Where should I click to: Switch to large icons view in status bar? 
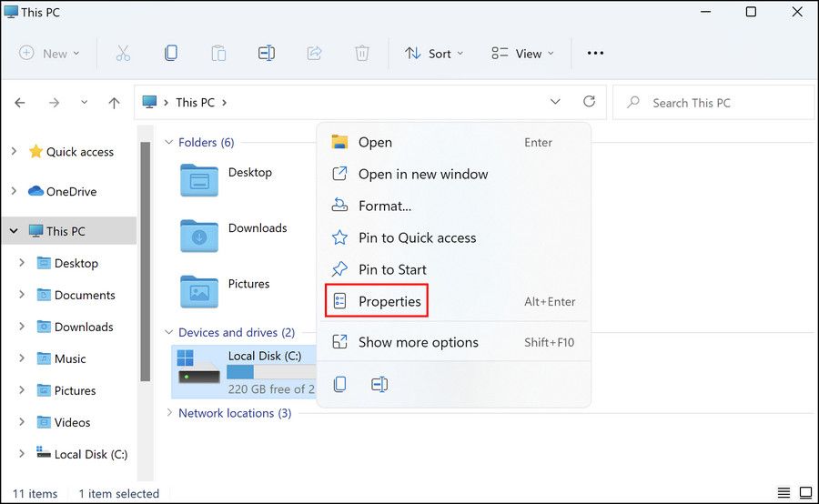click(x=805, y=492)
